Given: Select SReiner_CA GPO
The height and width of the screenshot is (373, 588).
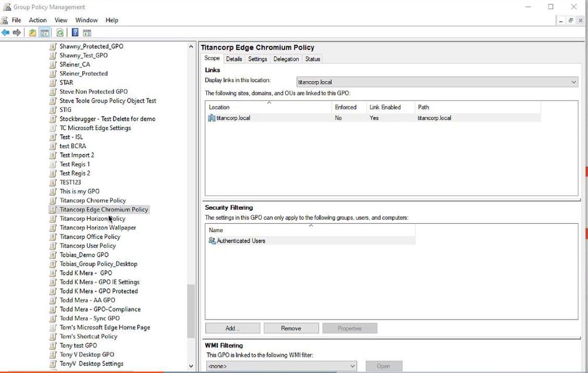Looking at the screenshot, I should [x=75, y=65].
